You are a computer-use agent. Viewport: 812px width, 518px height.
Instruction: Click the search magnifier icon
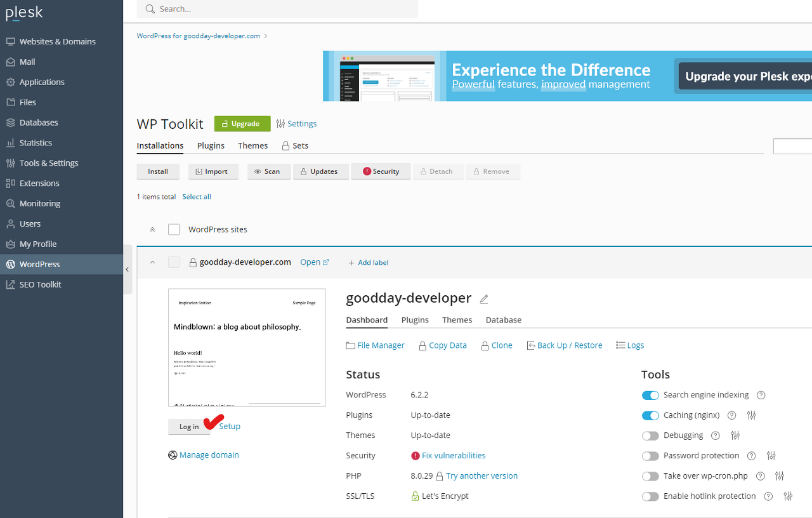coord(150,9)
